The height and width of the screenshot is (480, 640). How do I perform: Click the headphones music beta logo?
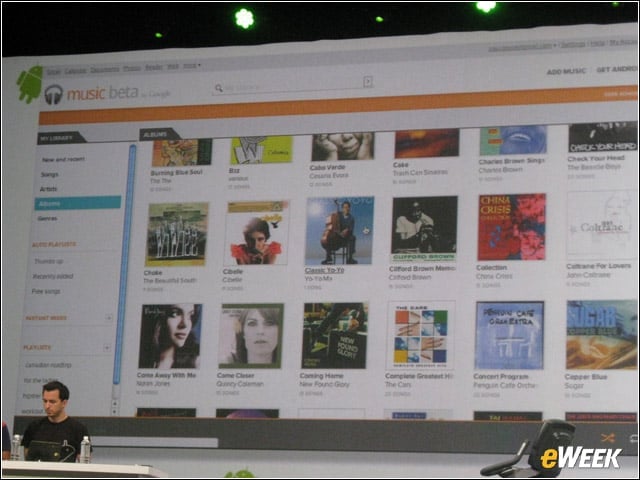pyautogui.click(x=92, y=94)
